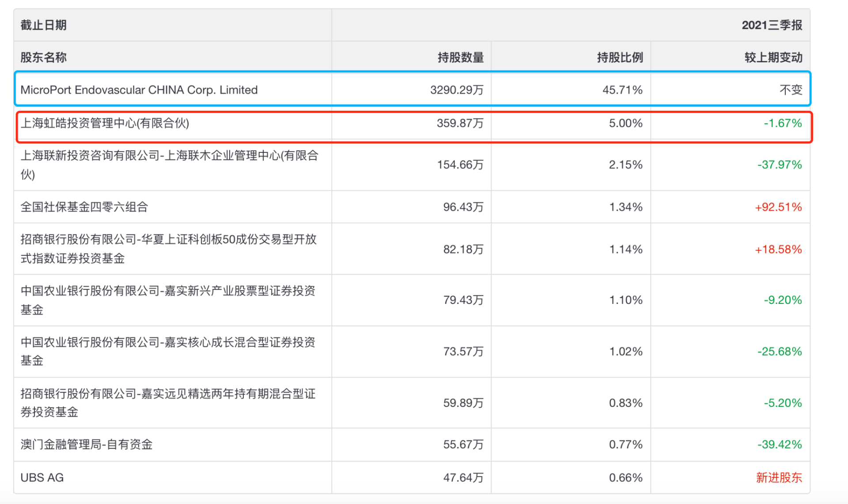Click the 新进股东 status label

click(x=779, y=477)
